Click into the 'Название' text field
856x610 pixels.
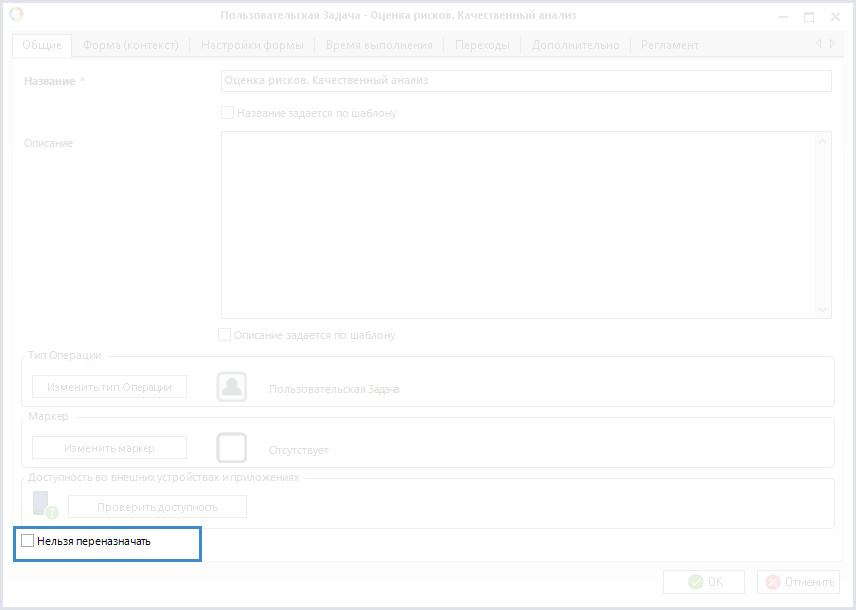pyautogui.click(x=525, y=81)
